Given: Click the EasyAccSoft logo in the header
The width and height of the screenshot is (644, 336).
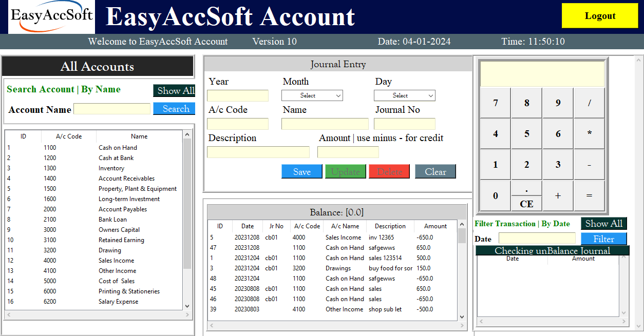Looking at the screenshot, I should pos(52,17).
